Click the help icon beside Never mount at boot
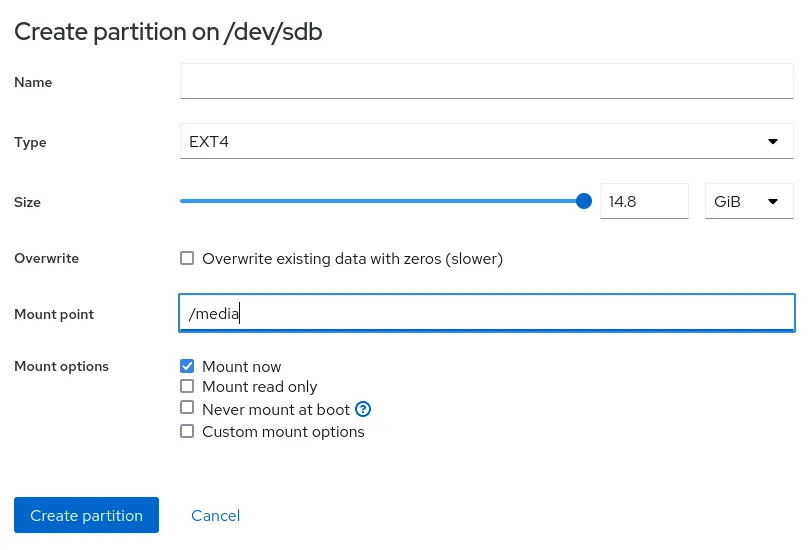The height and width of the screenshot is (550, 812). click(x=364, y=409)
